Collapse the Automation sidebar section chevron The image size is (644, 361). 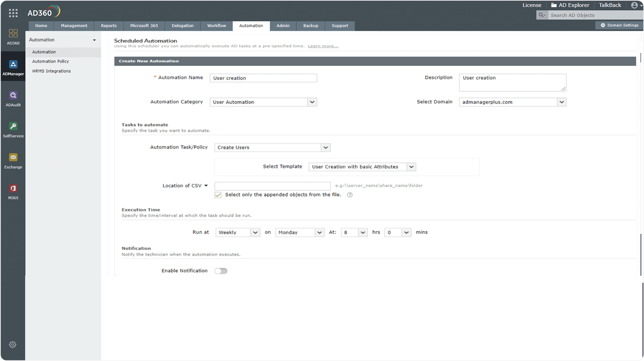click(94, 40)
